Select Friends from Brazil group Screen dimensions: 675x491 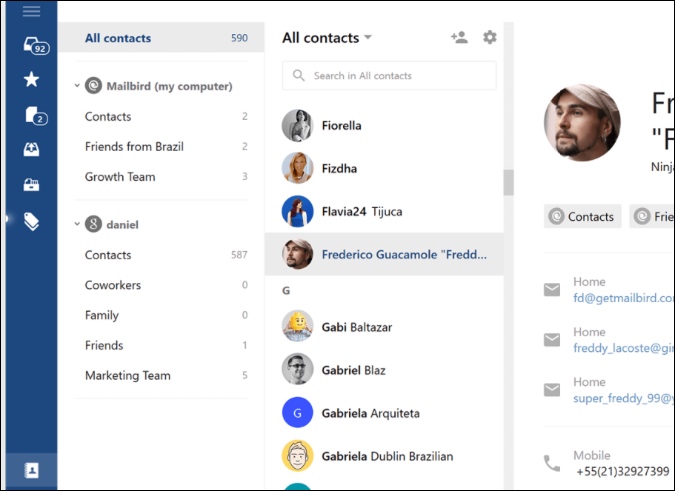point(134,147)
